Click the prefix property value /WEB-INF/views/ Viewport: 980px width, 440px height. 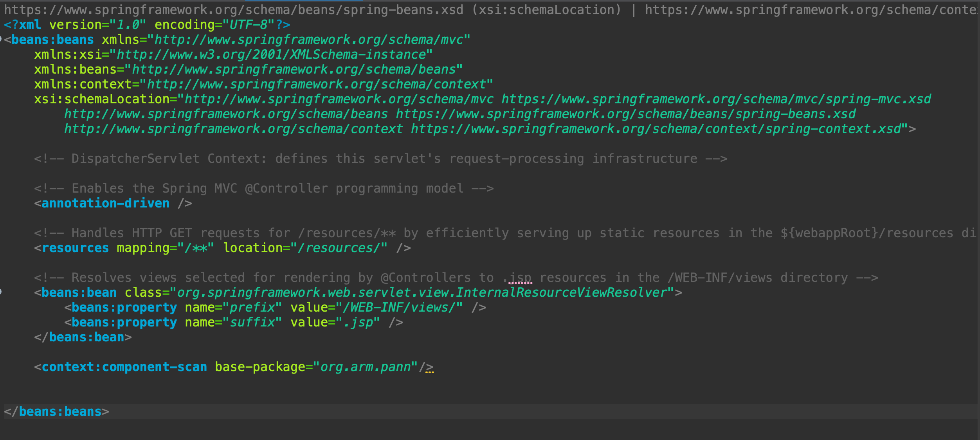click(399, 308)
